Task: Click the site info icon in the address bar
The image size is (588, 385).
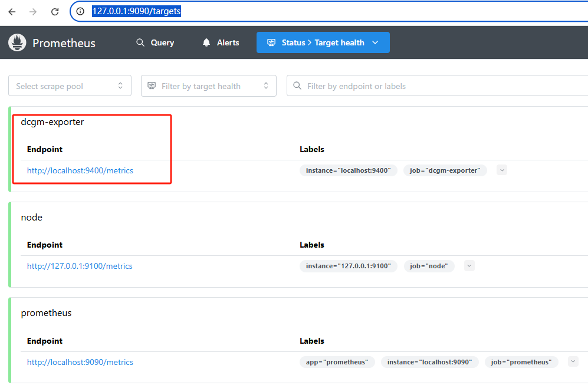Action: [x=81, y=12]
